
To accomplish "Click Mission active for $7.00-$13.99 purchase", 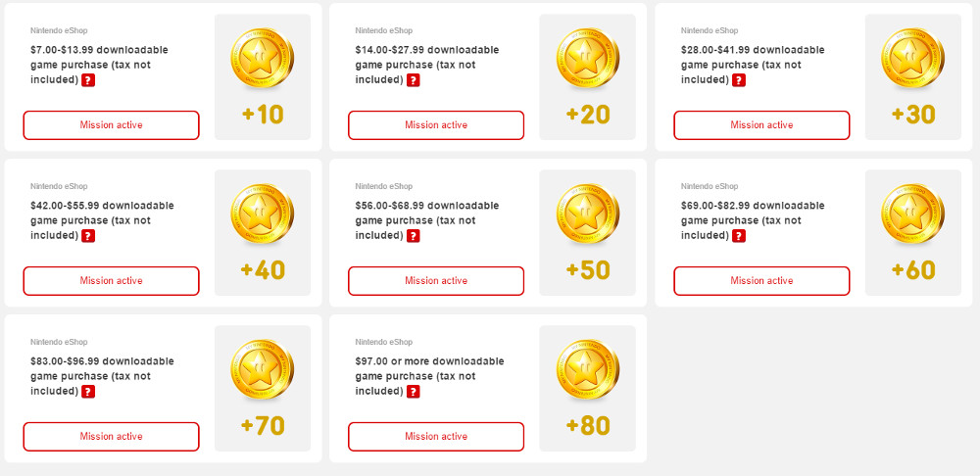I will 112,125.
